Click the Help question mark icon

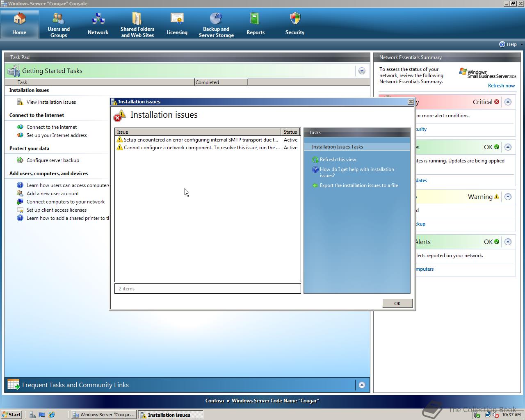502,44
